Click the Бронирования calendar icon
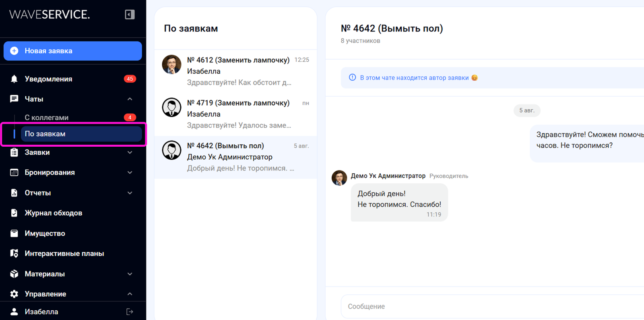The width and height of the screenshot is (644, 320). (x=14, y=172)
